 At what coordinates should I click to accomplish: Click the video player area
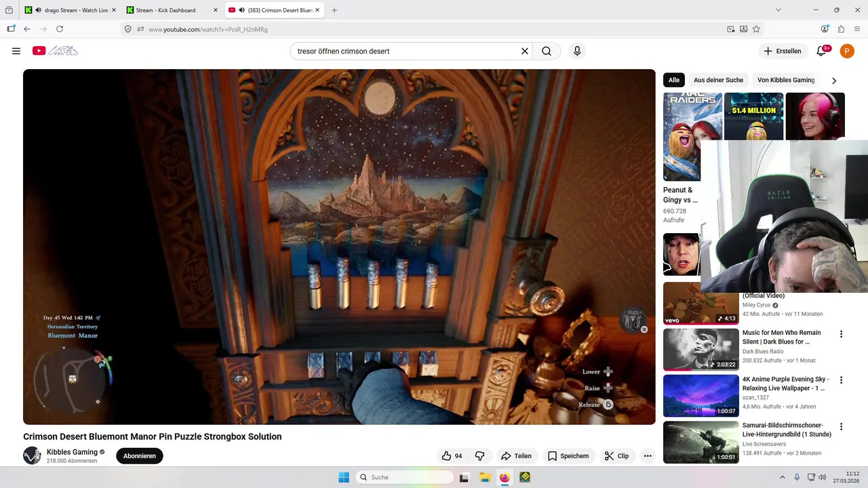tap(339, 247)
